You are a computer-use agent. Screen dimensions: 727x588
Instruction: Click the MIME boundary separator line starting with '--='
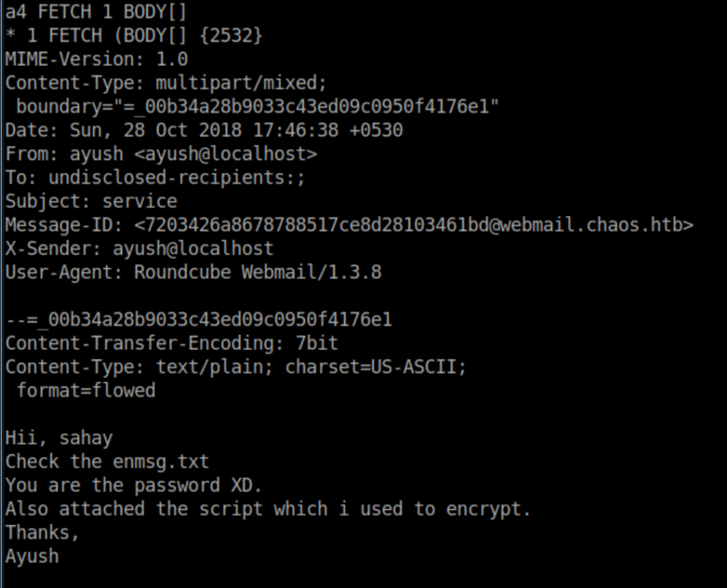pyautogui.click(x=199, y=320)
